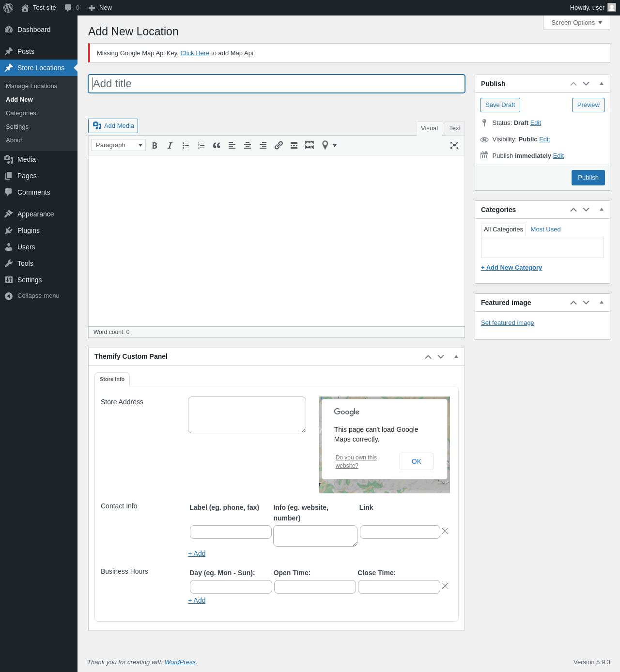Select the Most Used categories tab
620x672 pixels.
(x=545, y=229)
